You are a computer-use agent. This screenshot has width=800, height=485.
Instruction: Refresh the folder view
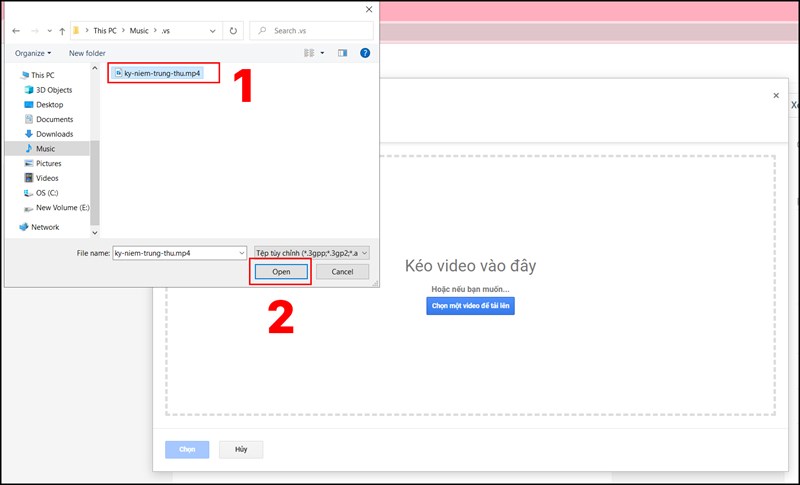[x=233, y=31]
